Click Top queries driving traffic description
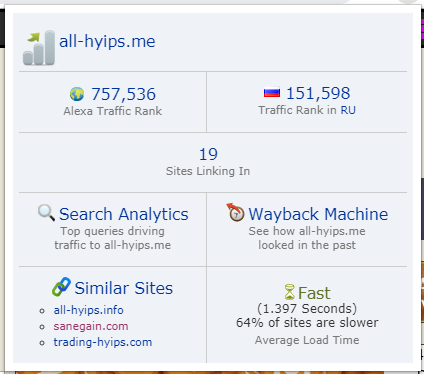This screenshot has height=374, width=424. click(113, 238)
